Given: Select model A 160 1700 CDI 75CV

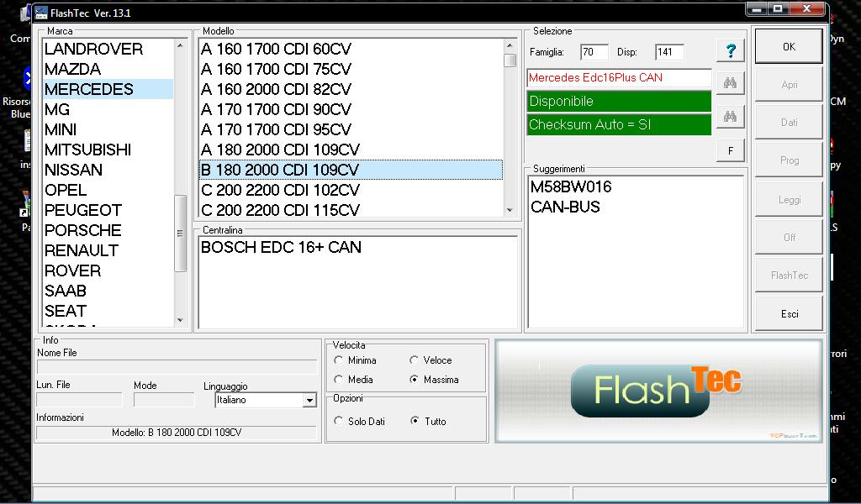Looking at the screenshot, I should (351, 69).
